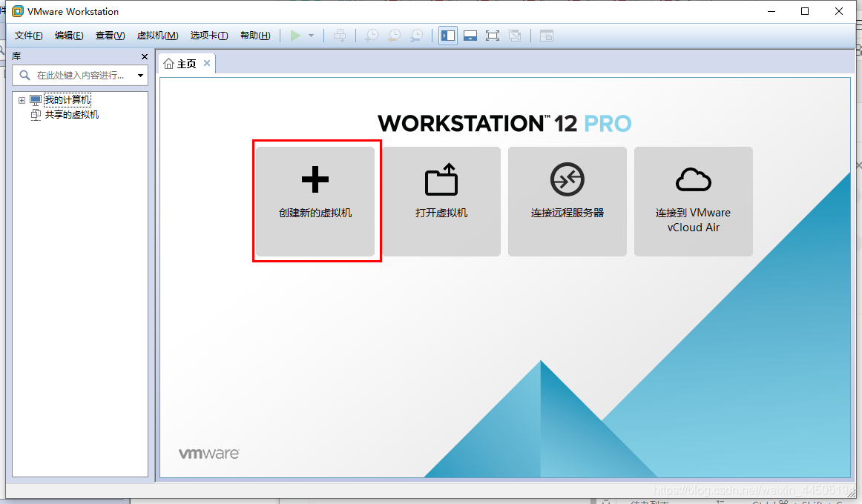Screen dimensions: 862x504
Task: Click the revert to snapshot icon
Action: click(x=394, y=36)
